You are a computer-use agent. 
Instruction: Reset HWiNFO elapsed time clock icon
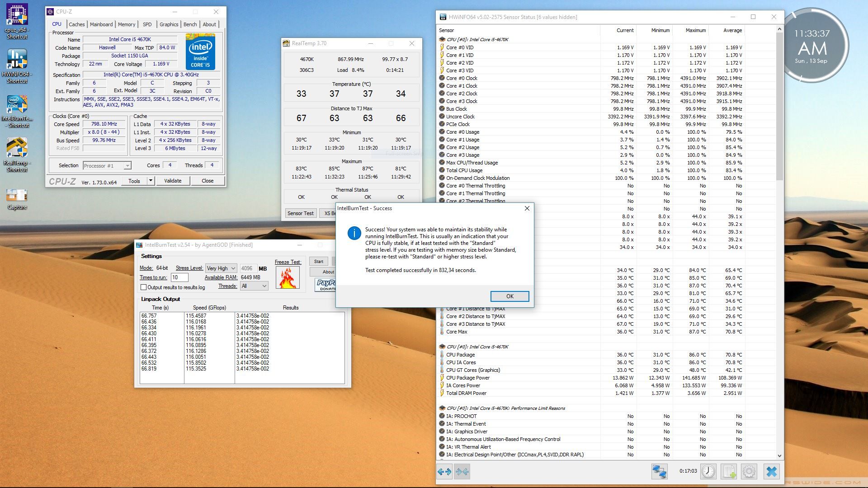tap(708, 472)
